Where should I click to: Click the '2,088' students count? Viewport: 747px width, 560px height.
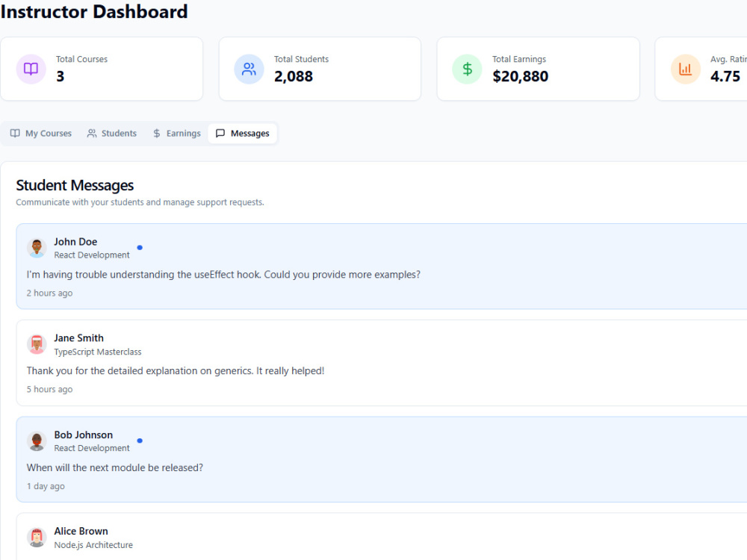click(x=294, y=76)
